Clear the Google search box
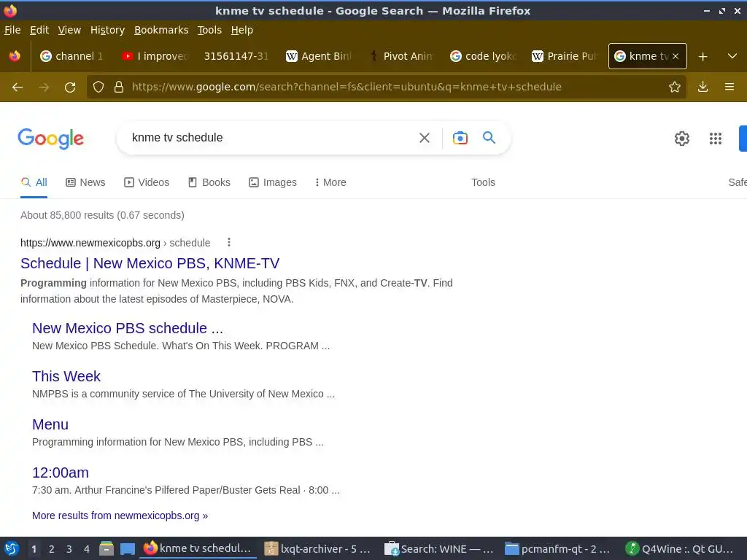The width and height of the screenshot is (747, 560). tap(425, 138)
